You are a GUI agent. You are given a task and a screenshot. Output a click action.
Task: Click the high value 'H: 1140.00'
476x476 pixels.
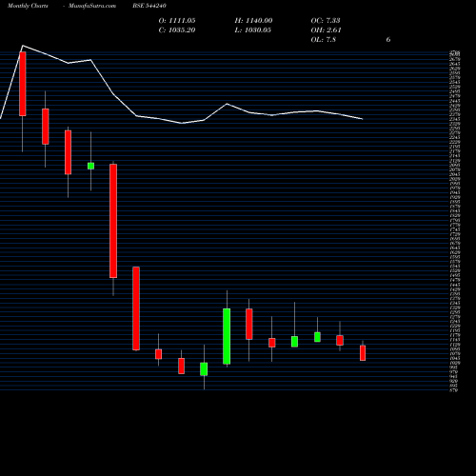[x=253, y=21]
